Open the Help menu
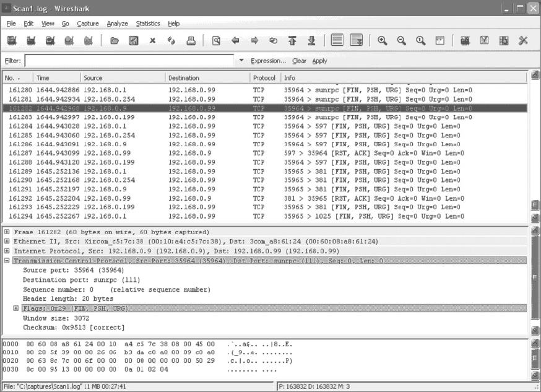541x392 pixels. pos(173,24)
